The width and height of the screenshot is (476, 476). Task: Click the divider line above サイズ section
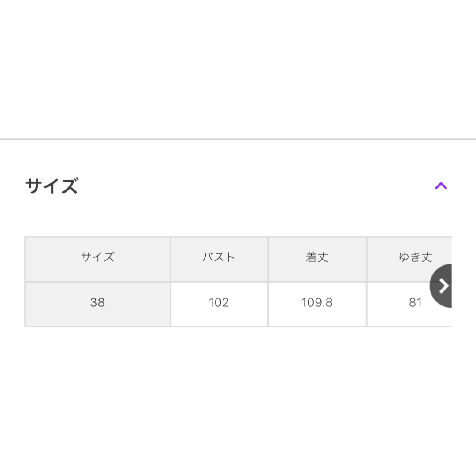238,139
